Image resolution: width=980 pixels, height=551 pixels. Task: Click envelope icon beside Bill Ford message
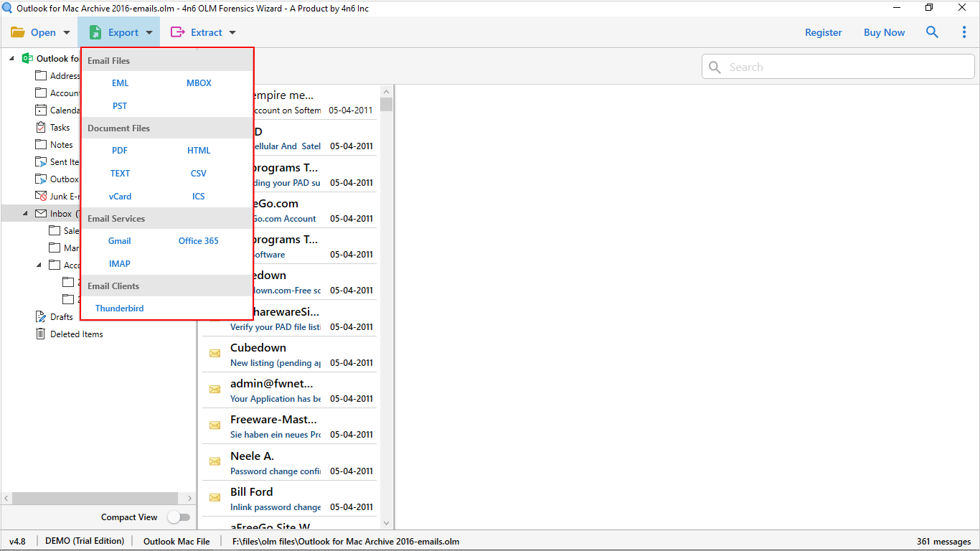click(215, 497)
